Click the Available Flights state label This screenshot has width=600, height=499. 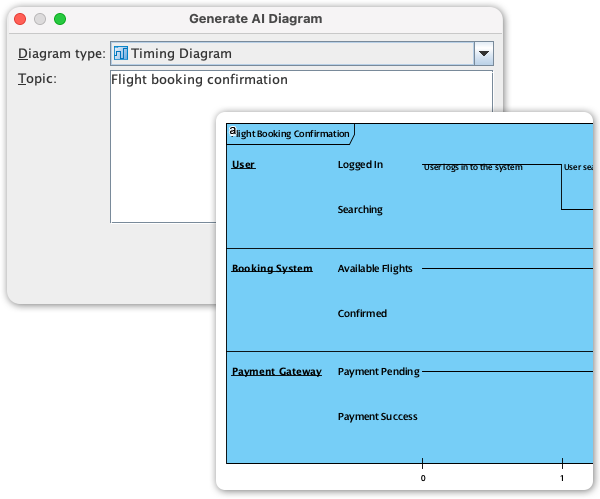coord(375,268)
